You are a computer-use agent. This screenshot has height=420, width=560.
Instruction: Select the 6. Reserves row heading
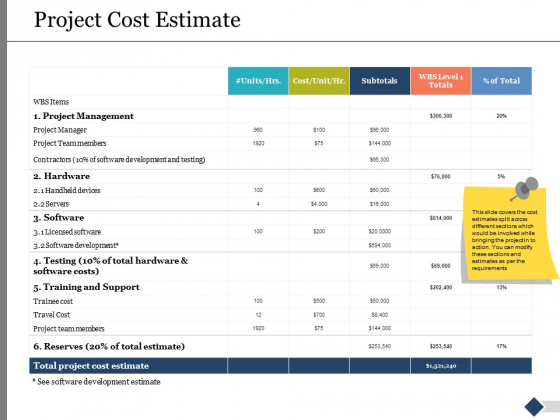click(109, 346)
